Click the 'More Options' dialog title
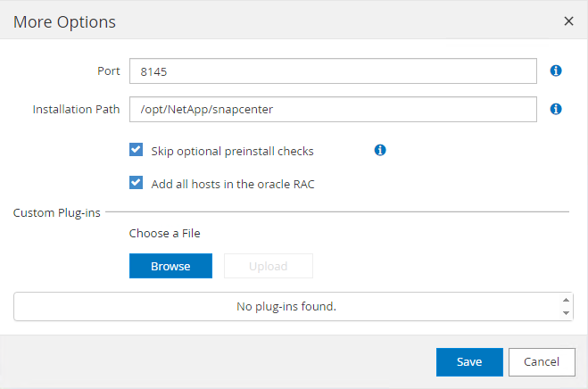 pyautogui.click(x=64, y=21)
